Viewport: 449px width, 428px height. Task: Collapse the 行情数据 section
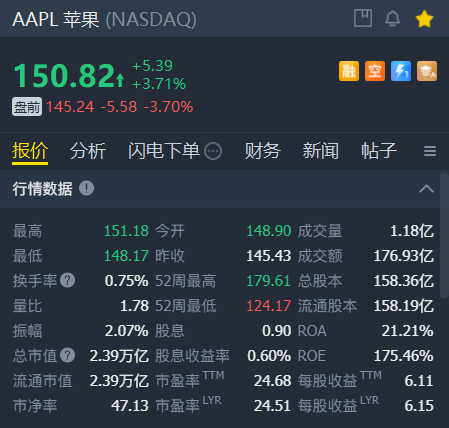tap(426, 189)
